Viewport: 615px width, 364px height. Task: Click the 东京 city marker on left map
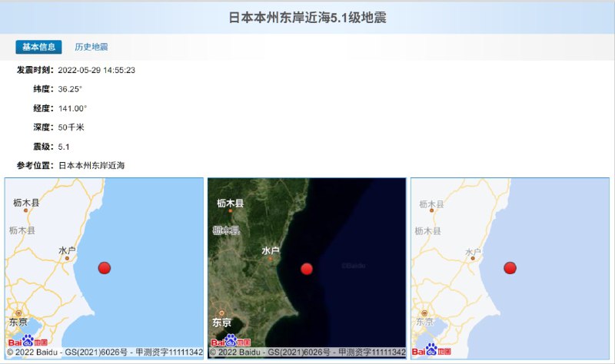point(18,313)
